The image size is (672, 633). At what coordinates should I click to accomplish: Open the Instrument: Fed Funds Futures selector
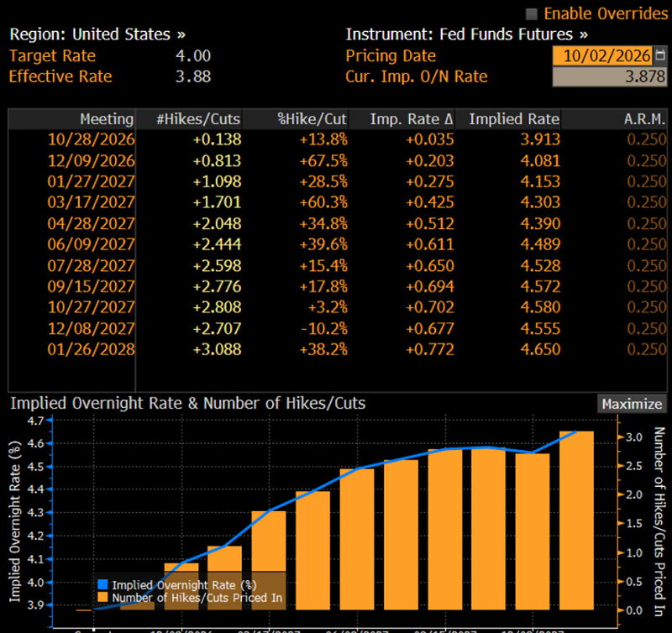[467, 34]
